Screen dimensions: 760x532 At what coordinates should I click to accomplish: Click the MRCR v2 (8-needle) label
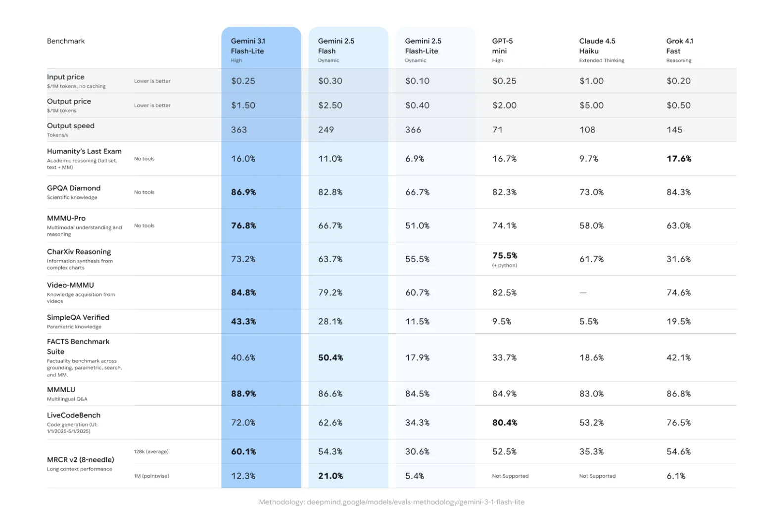coord(81,460)
